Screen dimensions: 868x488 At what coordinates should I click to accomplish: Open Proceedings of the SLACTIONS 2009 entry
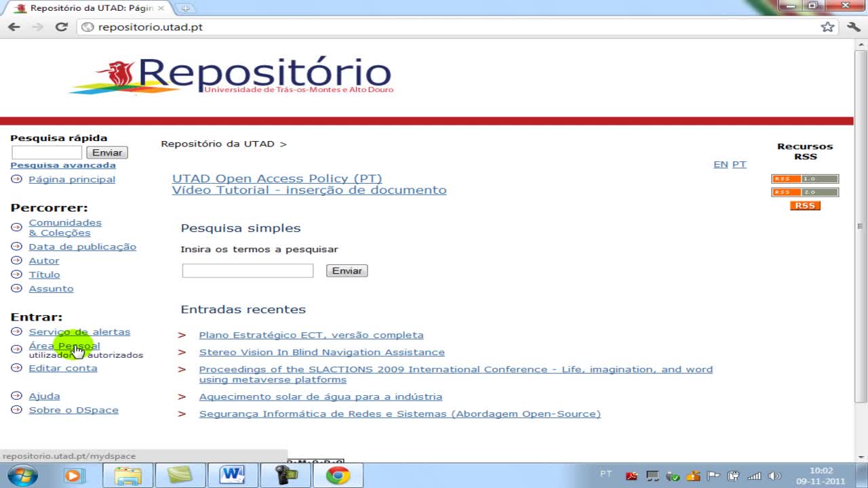[x=456, y=374]
